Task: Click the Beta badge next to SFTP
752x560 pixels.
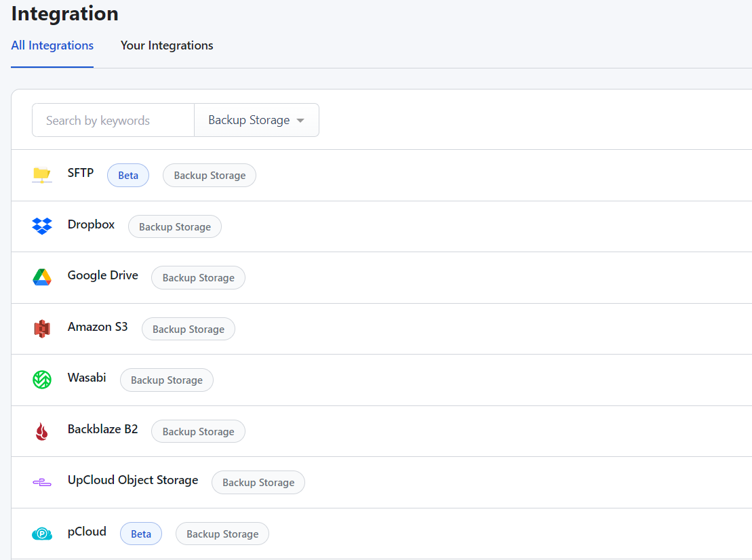Action: (x=128, y=176)
